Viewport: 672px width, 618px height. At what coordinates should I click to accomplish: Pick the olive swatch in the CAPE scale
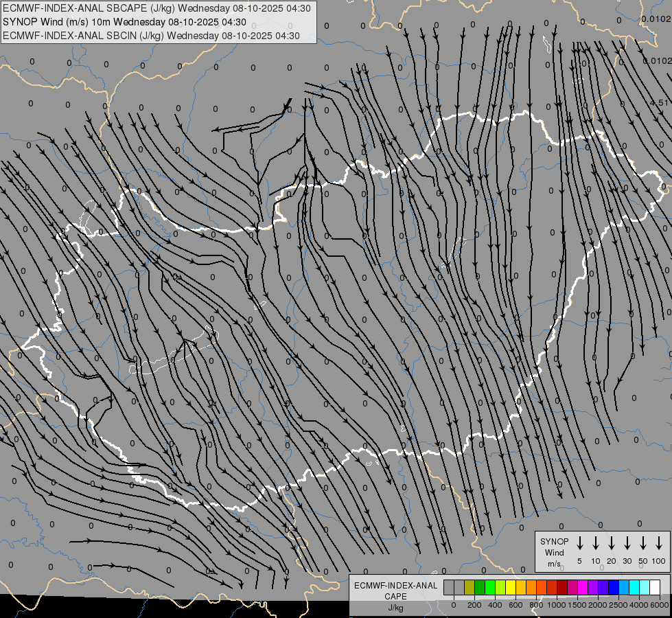tap(470, 587)
